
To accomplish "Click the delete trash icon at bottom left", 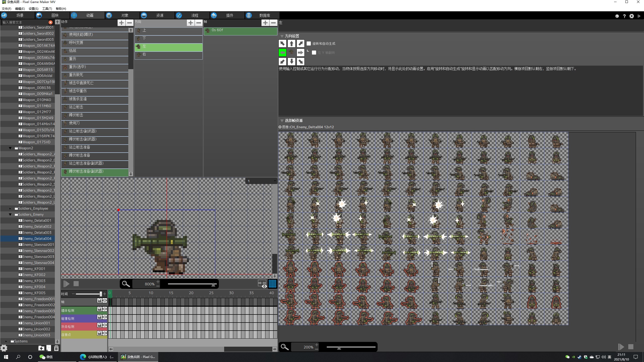I will [56, 348].
